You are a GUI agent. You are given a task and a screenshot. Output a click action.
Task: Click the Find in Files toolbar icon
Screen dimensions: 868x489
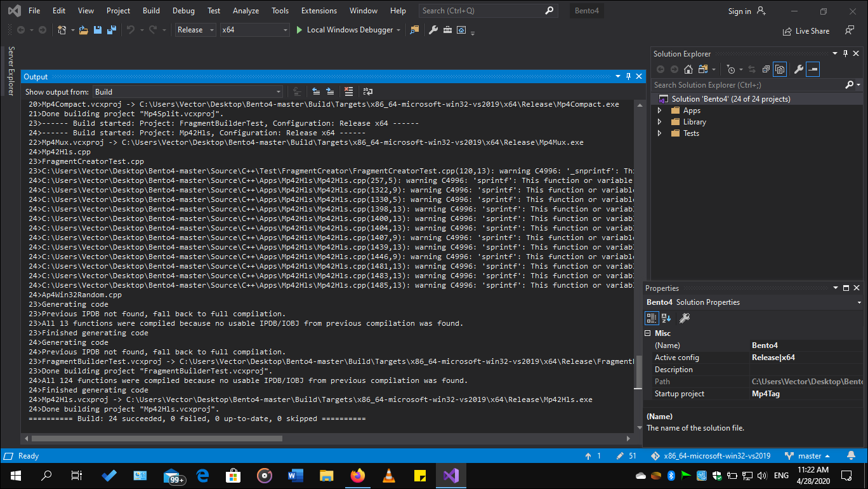point(414,30)
